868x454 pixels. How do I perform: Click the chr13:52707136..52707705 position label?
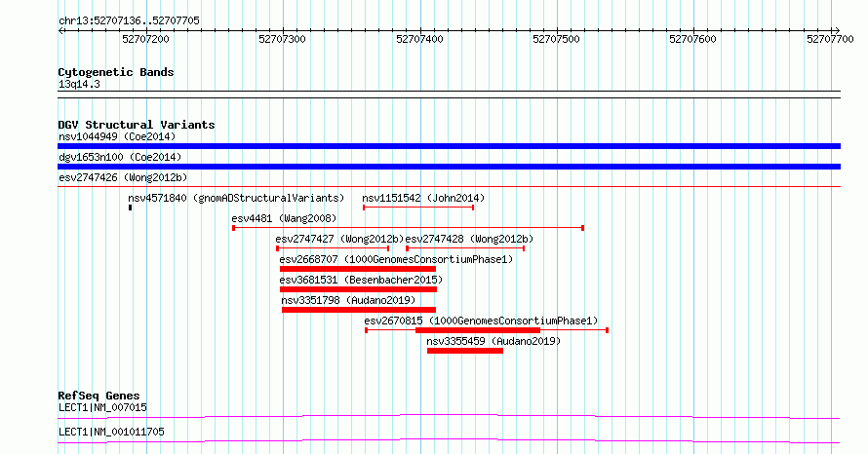click(129, 20)
